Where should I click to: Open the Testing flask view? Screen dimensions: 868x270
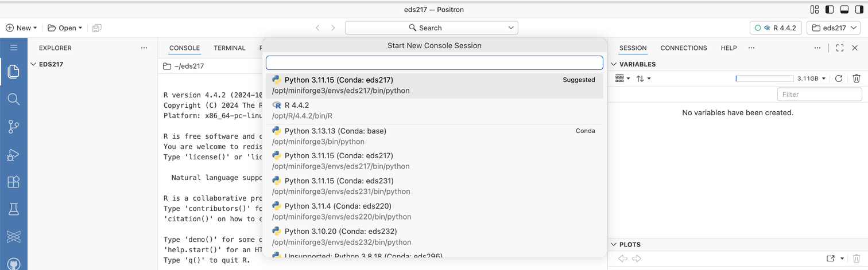click(14, 209)
